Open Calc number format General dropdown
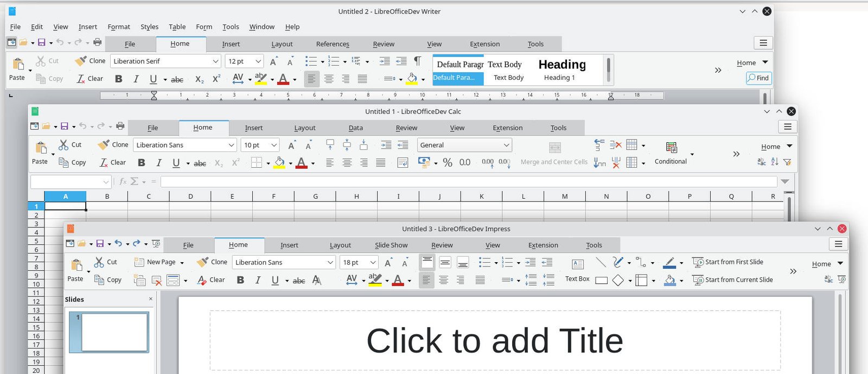868x374 pixels. (x=464, y=145)
